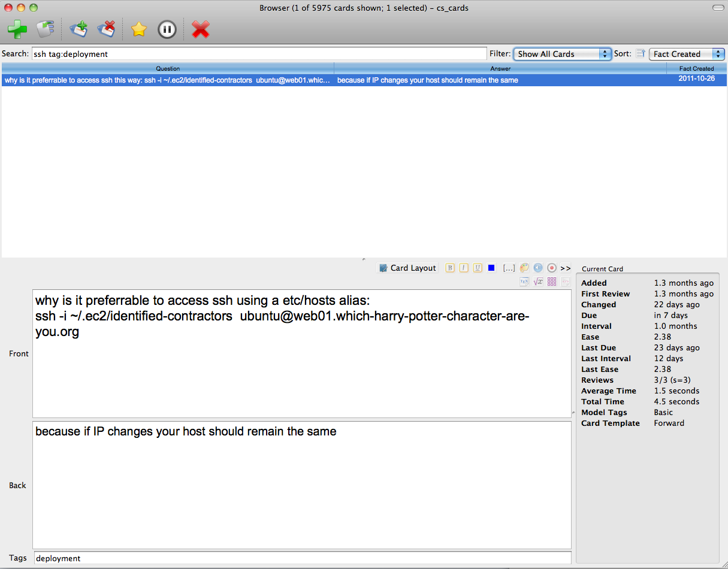Open the Filter dropdown showing Show All Cards
Viewport: 728px width, 569px height.
coord(562,54)
